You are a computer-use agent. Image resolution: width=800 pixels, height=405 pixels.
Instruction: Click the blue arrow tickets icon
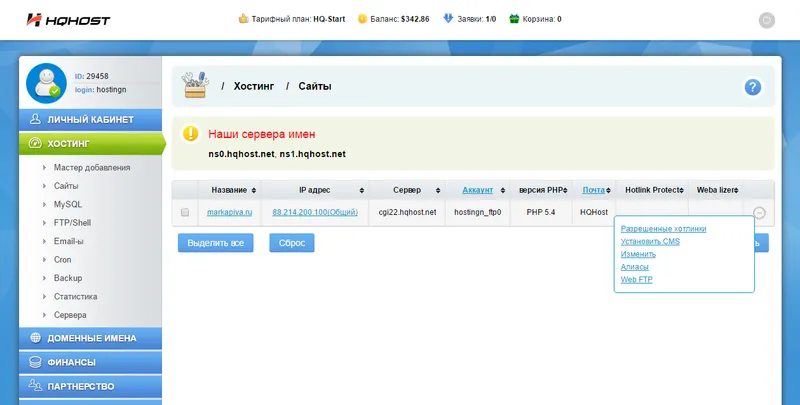448,19
